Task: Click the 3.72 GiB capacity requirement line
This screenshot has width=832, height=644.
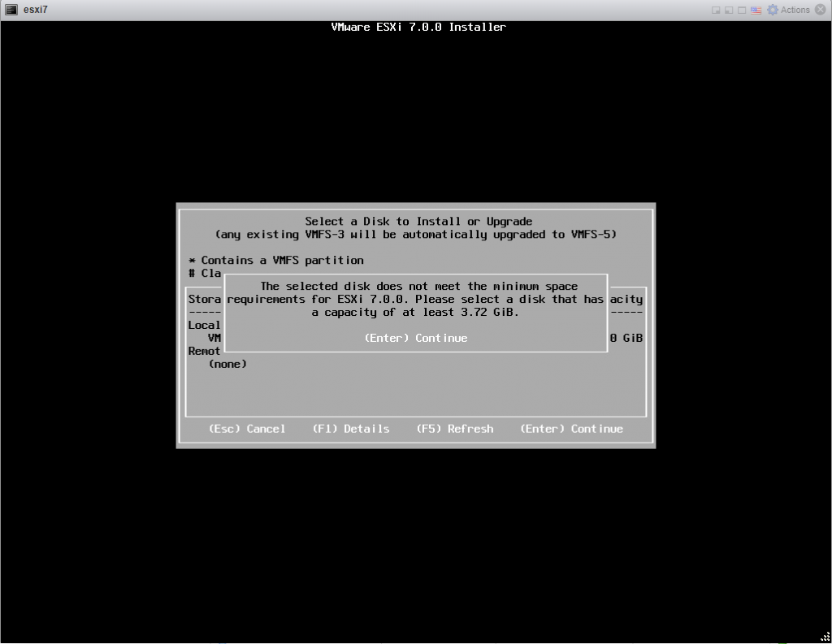Action: (415, 313)
